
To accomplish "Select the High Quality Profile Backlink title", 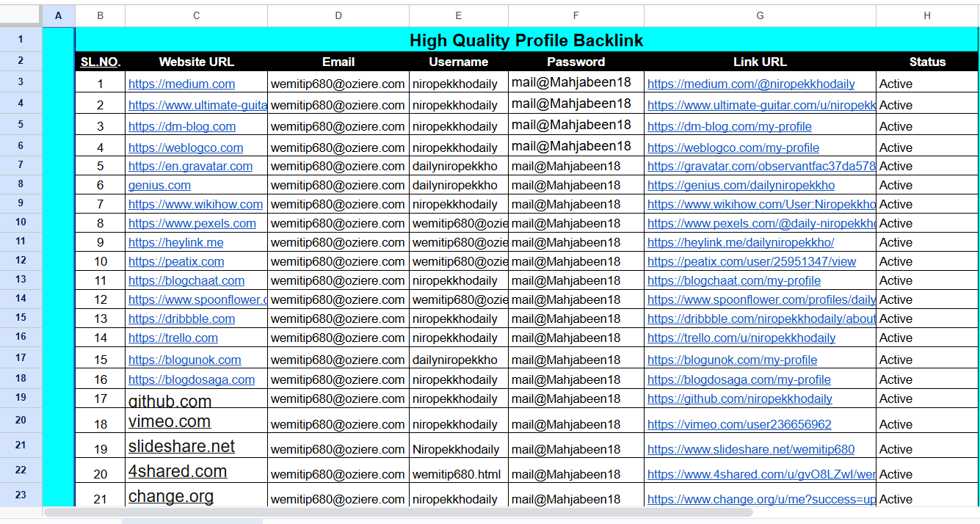I will (526, 40).
